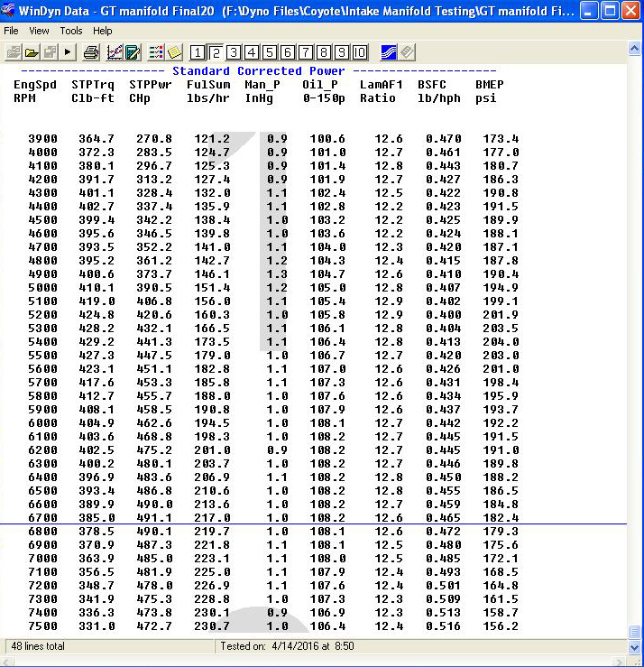Click the scroll down arrow
644x667 pixels.
(634, 648)
